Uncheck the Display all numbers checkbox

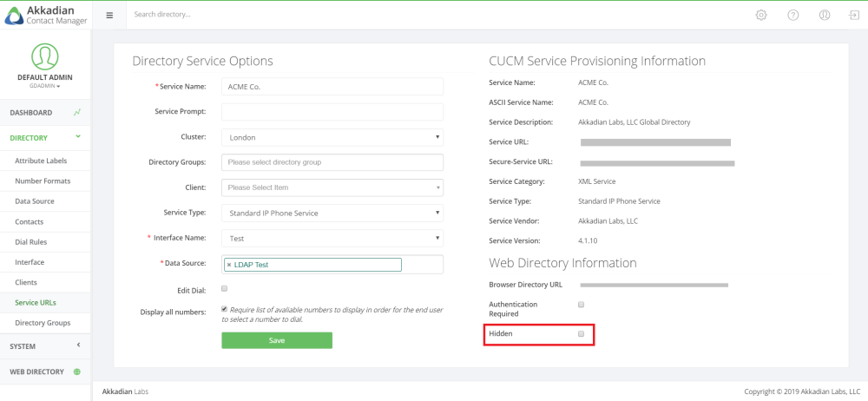[x=225, y=309]
